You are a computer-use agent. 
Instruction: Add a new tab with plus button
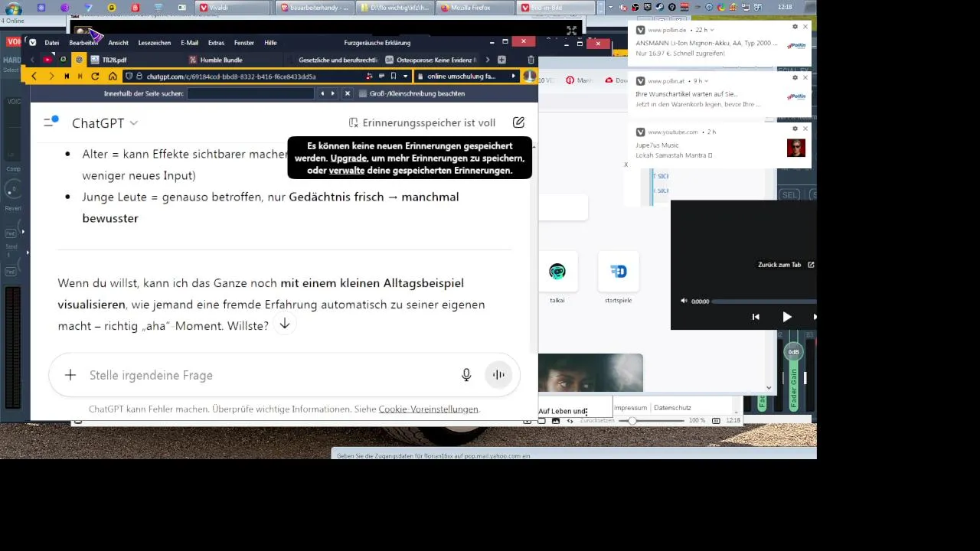501,60
